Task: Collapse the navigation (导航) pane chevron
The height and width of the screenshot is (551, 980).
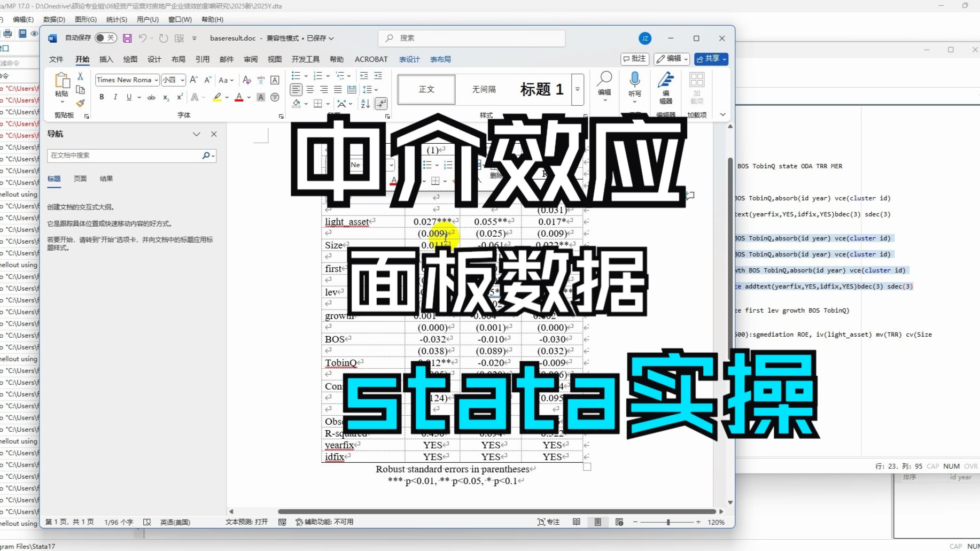Action: pyautogui.click(x=197, y=134)
